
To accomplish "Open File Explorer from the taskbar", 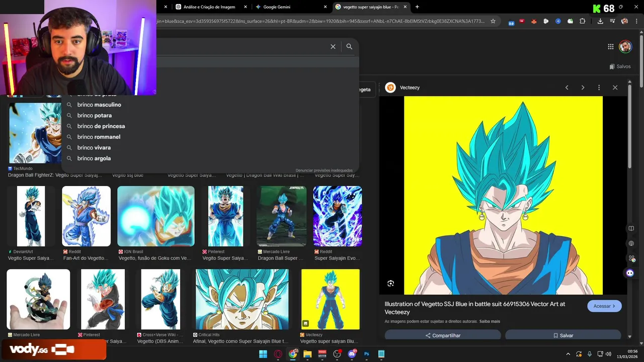I will pyautogui.click(x=307, y=354).
